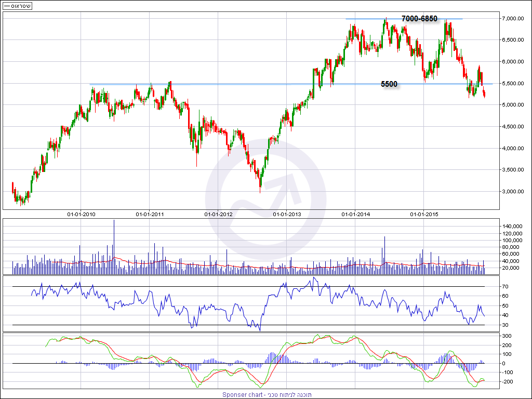Image resolution: width=532 pixels, height=399 pixels.
Task: Click the 7,000.00 price axis label
Action: click(x=512, y=19)
